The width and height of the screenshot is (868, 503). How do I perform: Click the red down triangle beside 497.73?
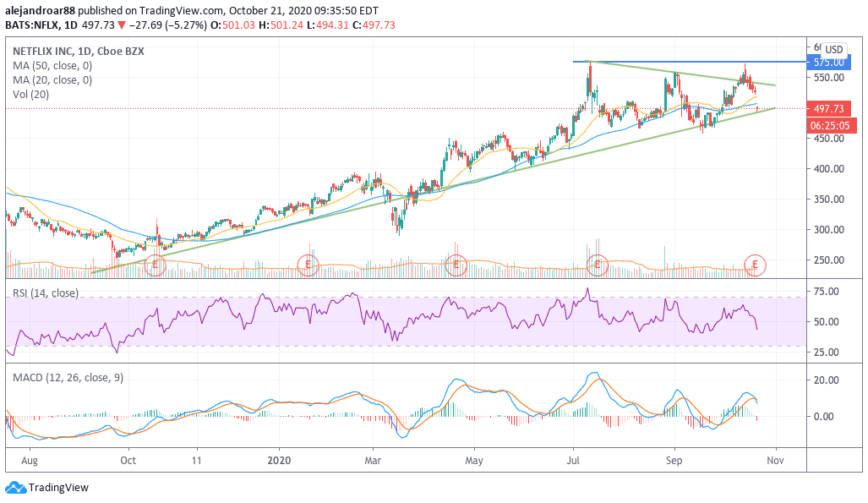[121, 25]
